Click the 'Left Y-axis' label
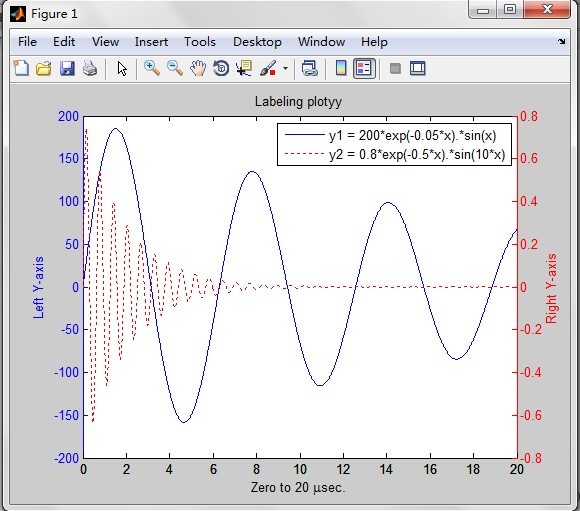The width and height of the screenshot is (580, 511). point(38,287)
